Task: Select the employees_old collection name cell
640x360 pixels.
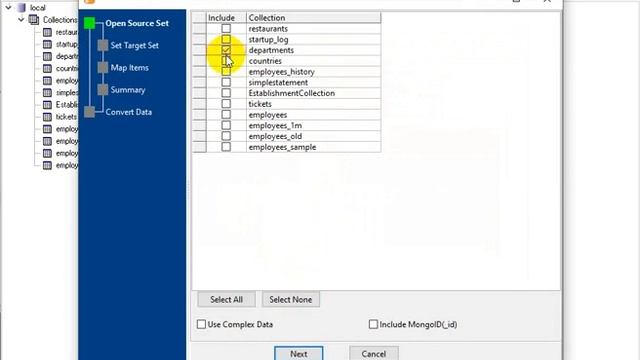Action: 313,136
